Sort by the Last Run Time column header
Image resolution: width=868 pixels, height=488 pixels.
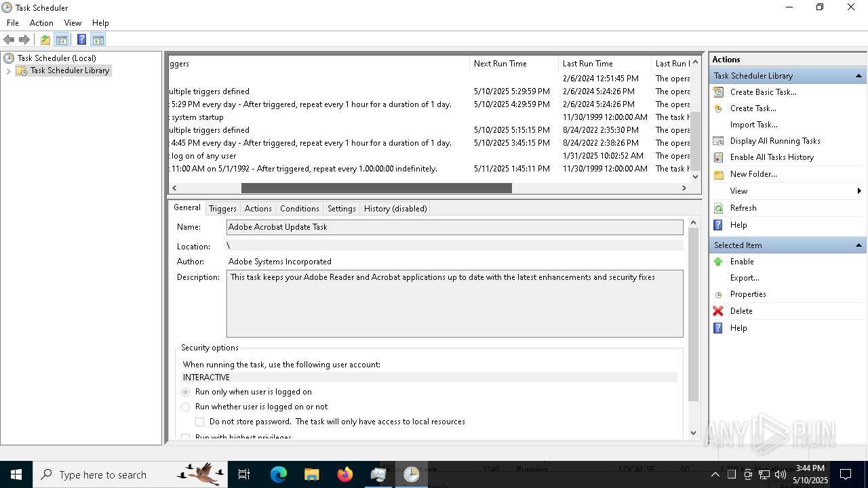click(604, 64)
